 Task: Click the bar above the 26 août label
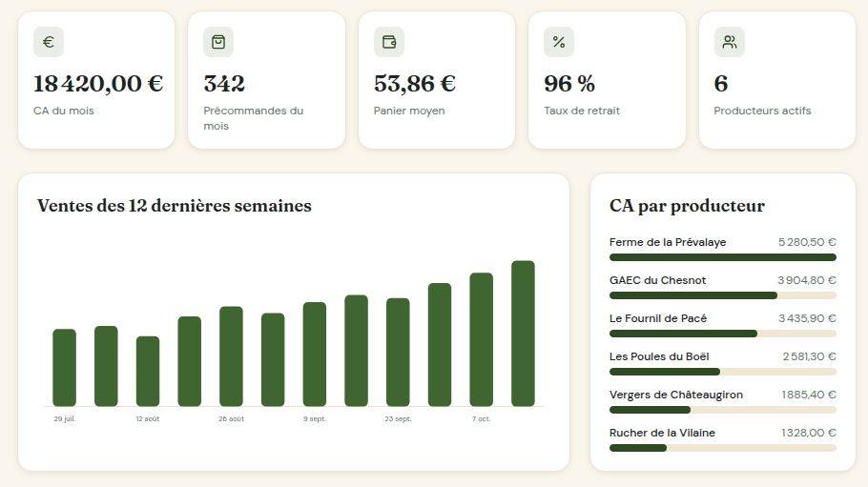(x=232, y=356)
